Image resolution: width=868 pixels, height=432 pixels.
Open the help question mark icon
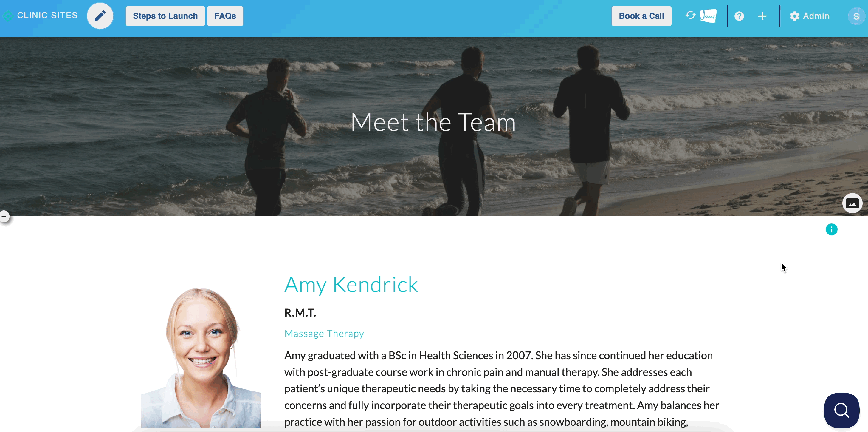[x=739, y=16]
